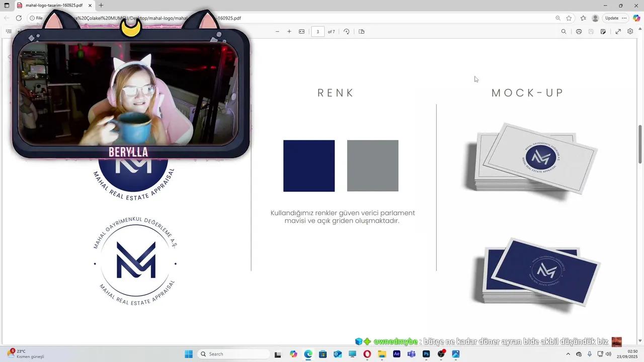Click the RENK heading
Viewport: 644px width, 362px height.
pos(336,93)
